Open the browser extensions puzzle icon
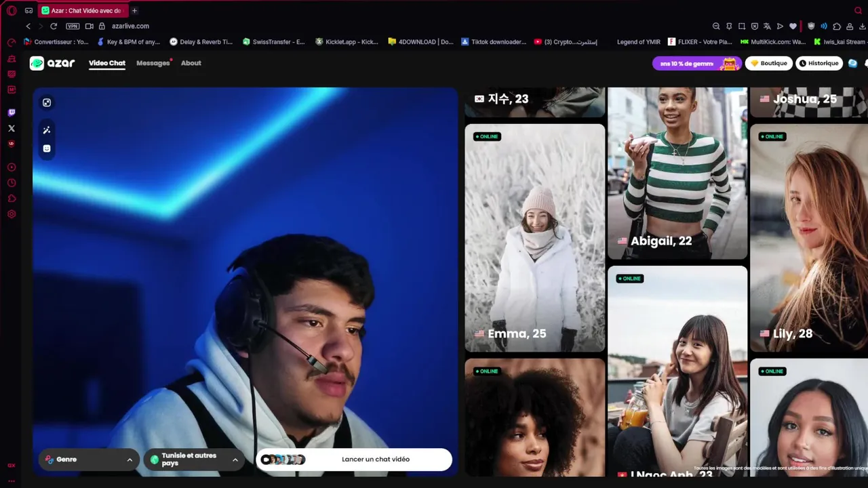Viewport: 868px width, 488px height. pos(837,26)
